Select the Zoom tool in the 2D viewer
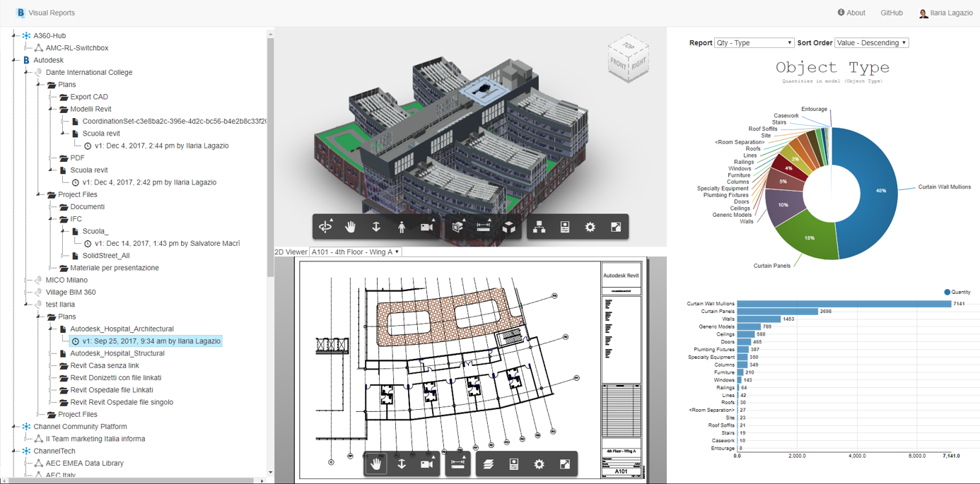 pyautogui.click(x=402, y=464)
